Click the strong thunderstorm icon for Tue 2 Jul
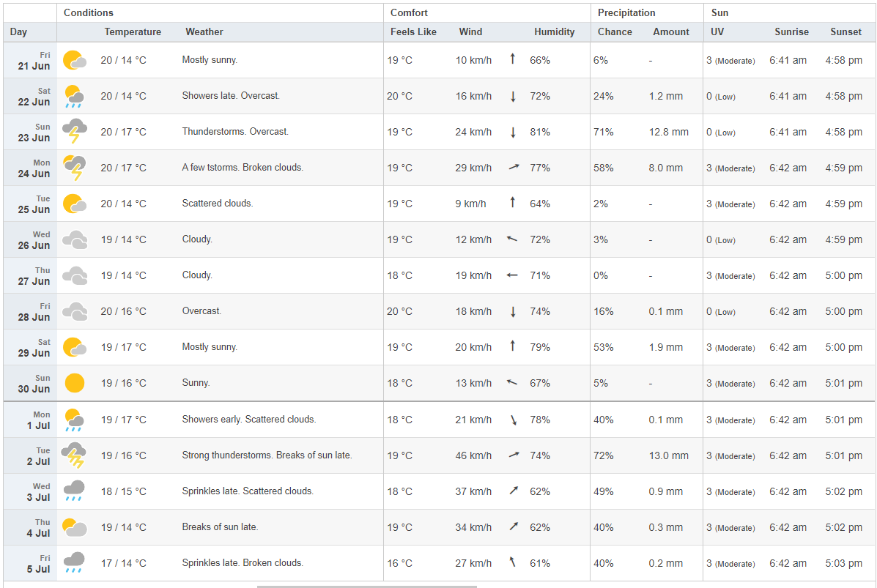877x588 pixels. click(75, 455)
